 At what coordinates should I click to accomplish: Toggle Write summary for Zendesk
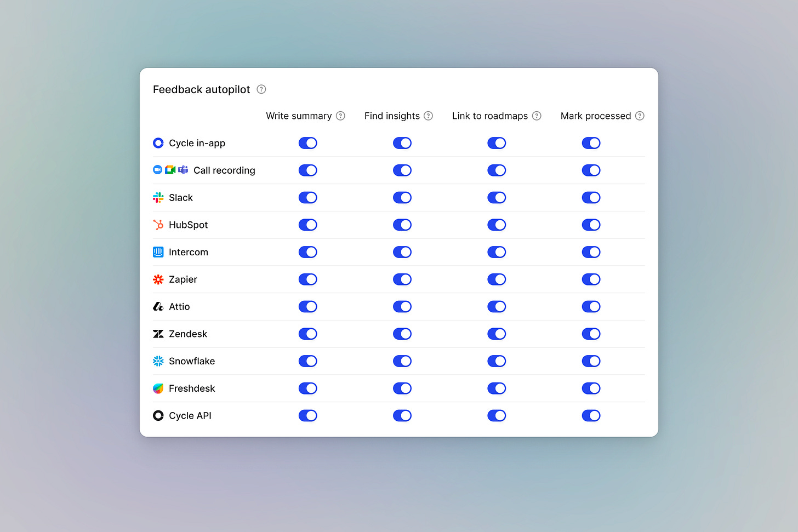pos(308,334)
